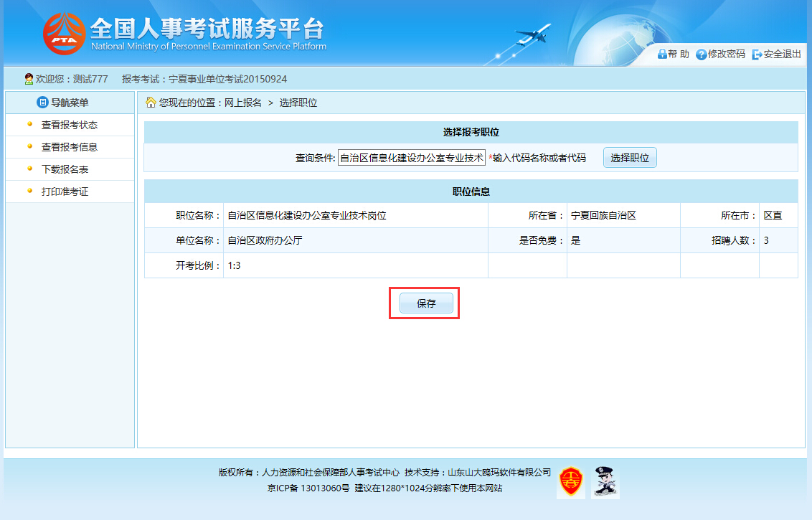Viewport: 812px width, 520px height.
Task: Click 安全退出 to log out
Action: (782, 55)
